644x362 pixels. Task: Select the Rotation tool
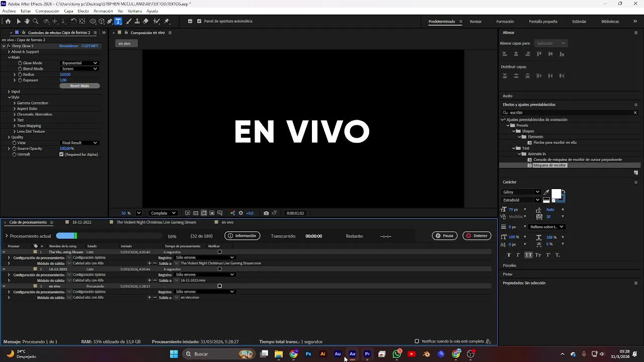pyautogui.click(x=73, y=22)
